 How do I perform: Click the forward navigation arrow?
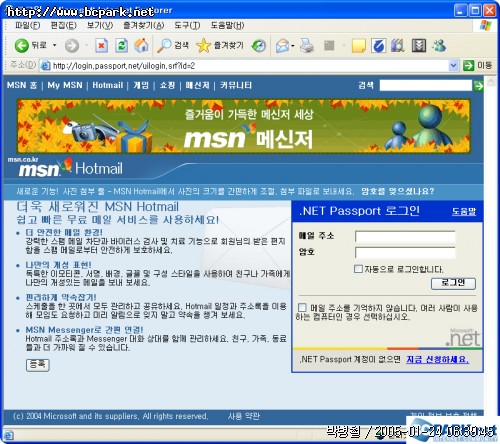72,46
